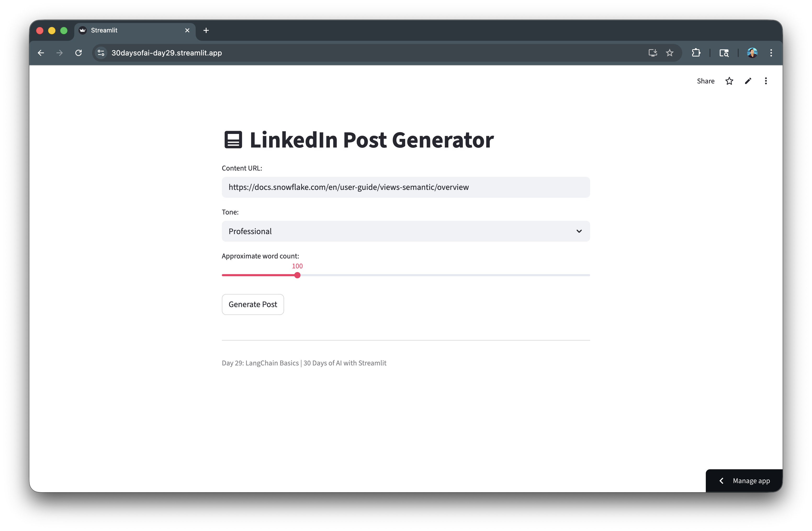
Task: Click install app icon in address bar
Action: (x=653, y=53)
